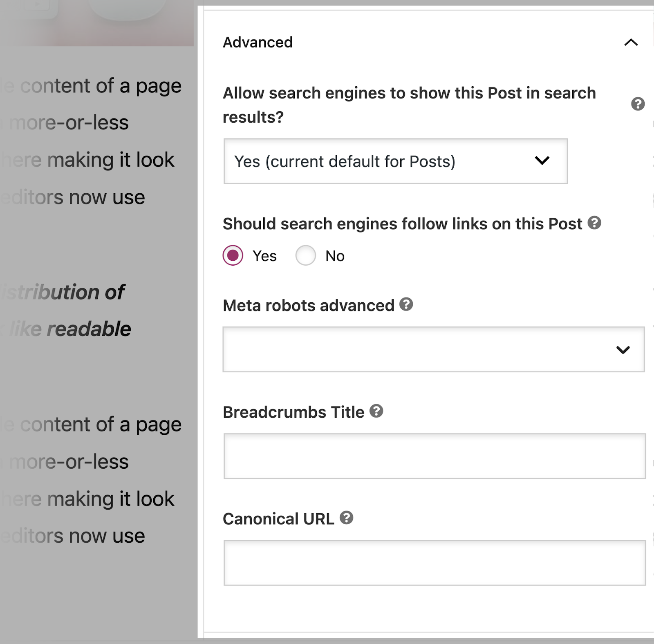The image size is (654, 644).
Task: Open the "Yes (current default for Posts)" dropdown
Action: (395, 161)
